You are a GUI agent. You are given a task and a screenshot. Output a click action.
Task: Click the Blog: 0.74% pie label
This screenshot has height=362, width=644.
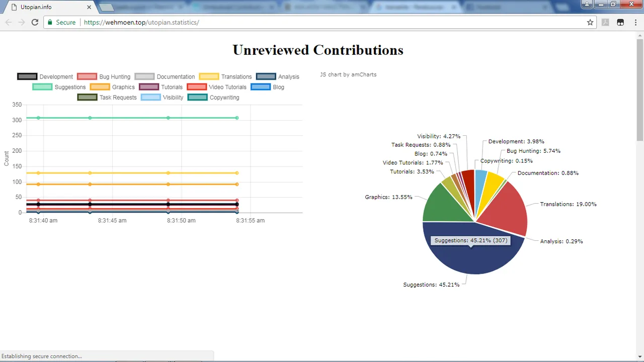click(x=431, y=154)
